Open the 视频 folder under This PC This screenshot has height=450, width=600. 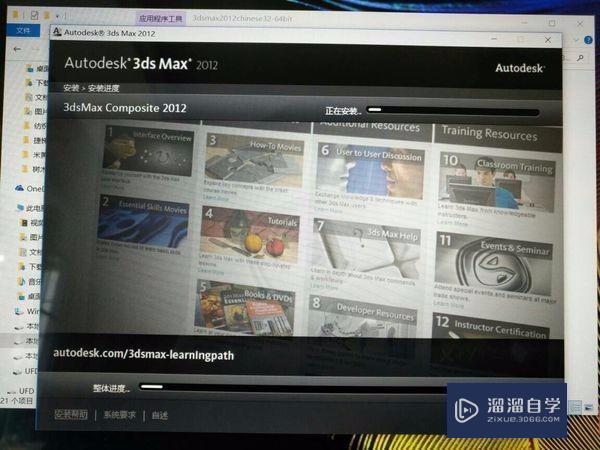(33, 223)
